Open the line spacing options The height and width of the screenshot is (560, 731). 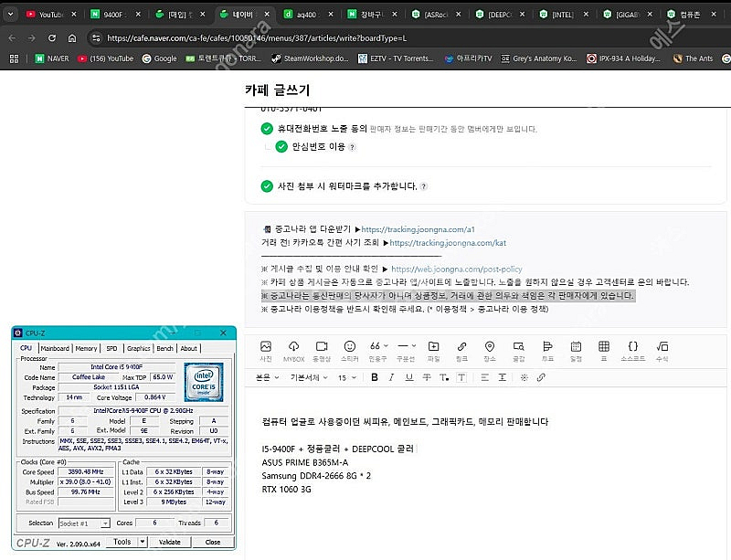pos(502,377)
